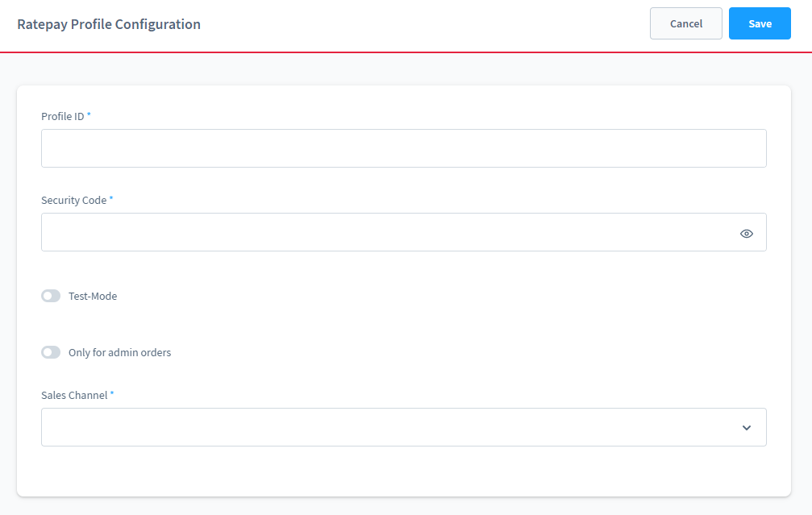
Task: Click the empty card space below Sales Channel
Action: 403,471
